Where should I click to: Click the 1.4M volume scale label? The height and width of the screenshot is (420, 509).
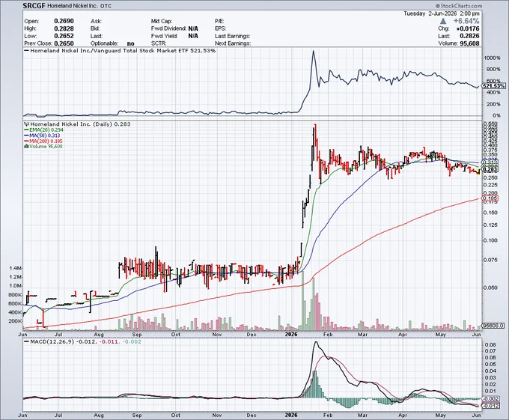[16, 269]
